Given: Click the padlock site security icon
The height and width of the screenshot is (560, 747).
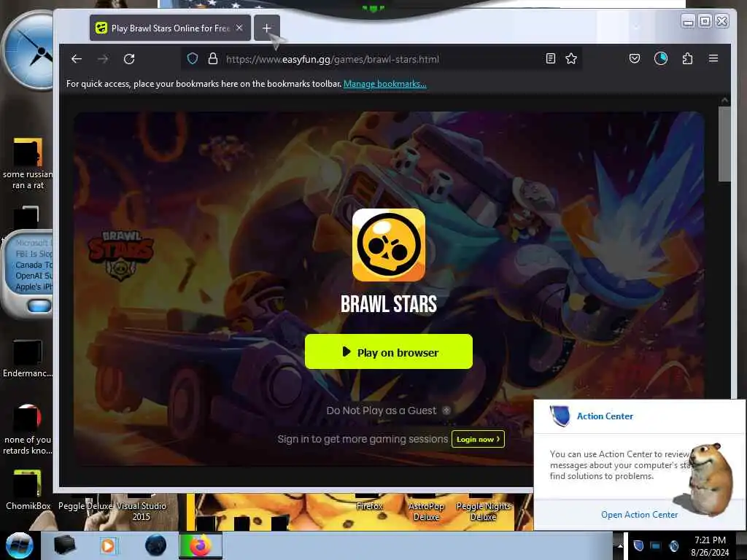Looking at the screenshot, I should [x=213, y=58].
